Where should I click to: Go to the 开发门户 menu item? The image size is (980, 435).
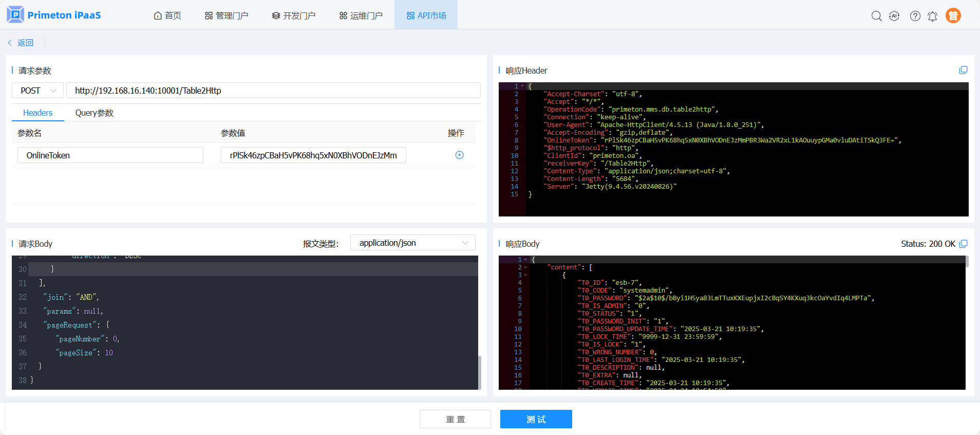(x=293, y=16)
